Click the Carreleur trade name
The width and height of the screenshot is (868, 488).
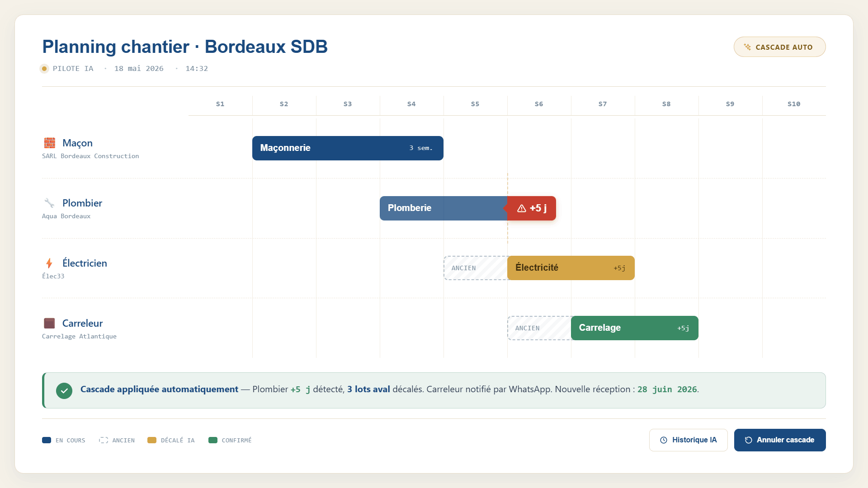click(82, 323)
